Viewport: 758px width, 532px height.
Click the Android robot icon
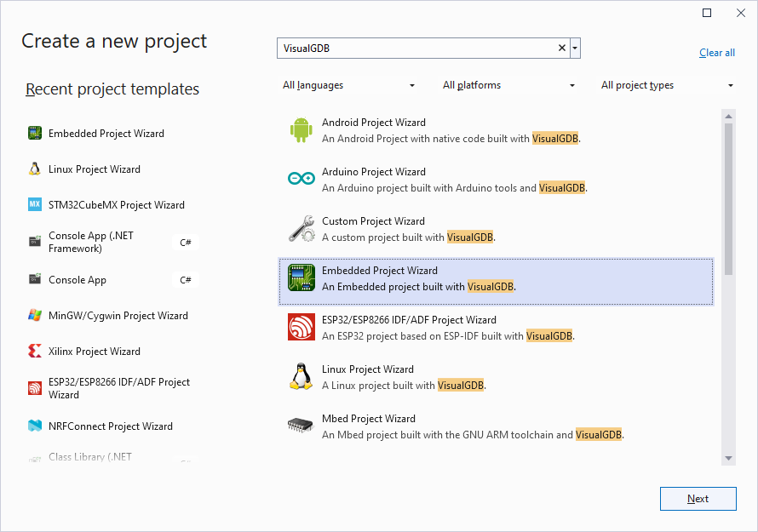click(301, 130)
